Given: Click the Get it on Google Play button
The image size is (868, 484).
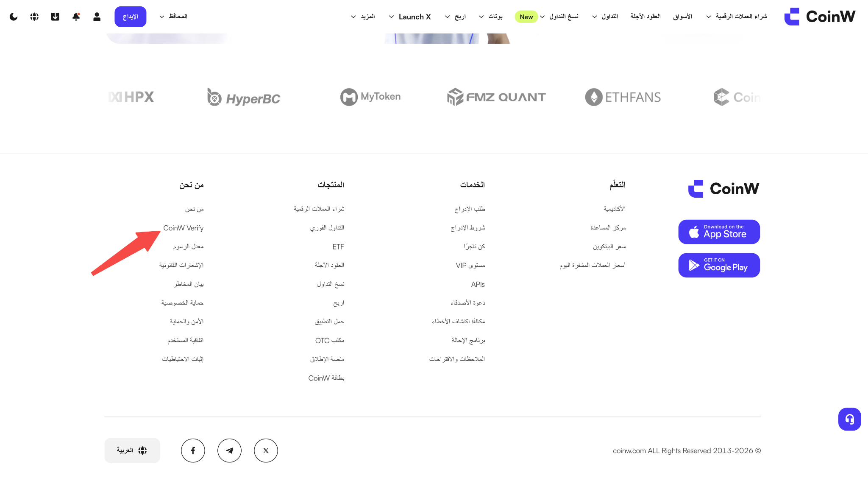Looking at the screenshot, I should pos(719,265).
